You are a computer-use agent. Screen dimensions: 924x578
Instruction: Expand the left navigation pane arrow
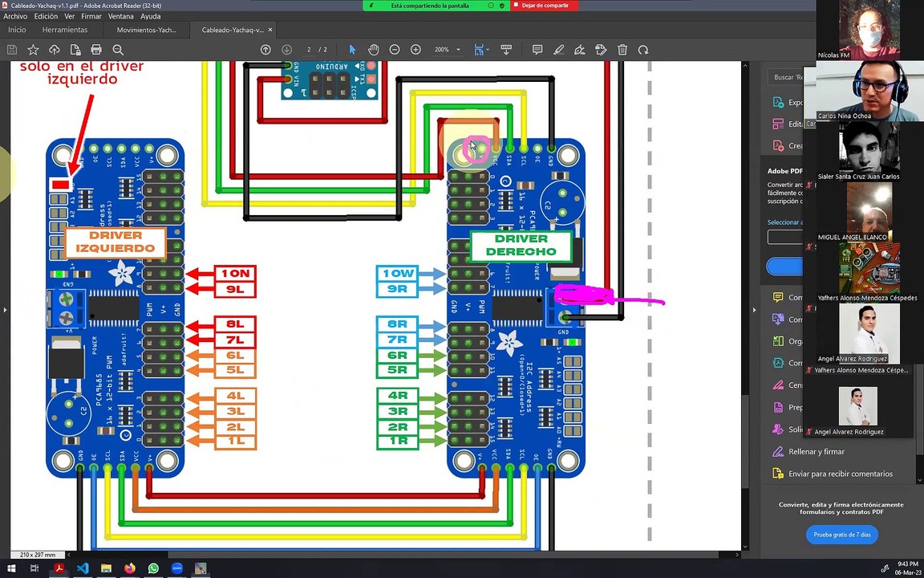coord(5,310)
